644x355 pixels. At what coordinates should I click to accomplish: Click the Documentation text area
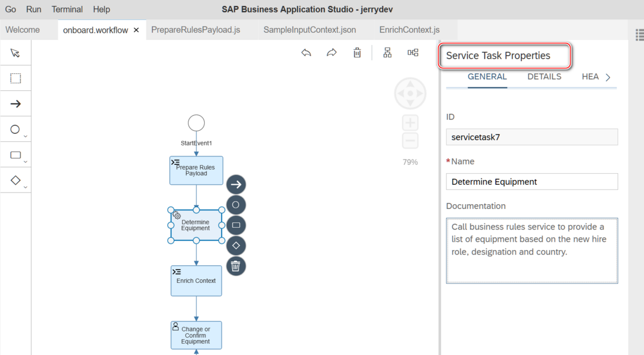[532, 251]
